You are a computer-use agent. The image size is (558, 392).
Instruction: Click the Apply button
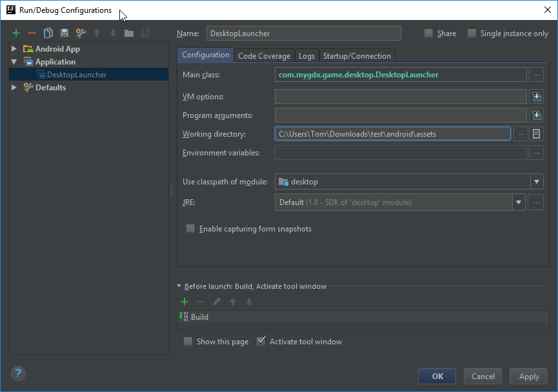coord(529,377)
